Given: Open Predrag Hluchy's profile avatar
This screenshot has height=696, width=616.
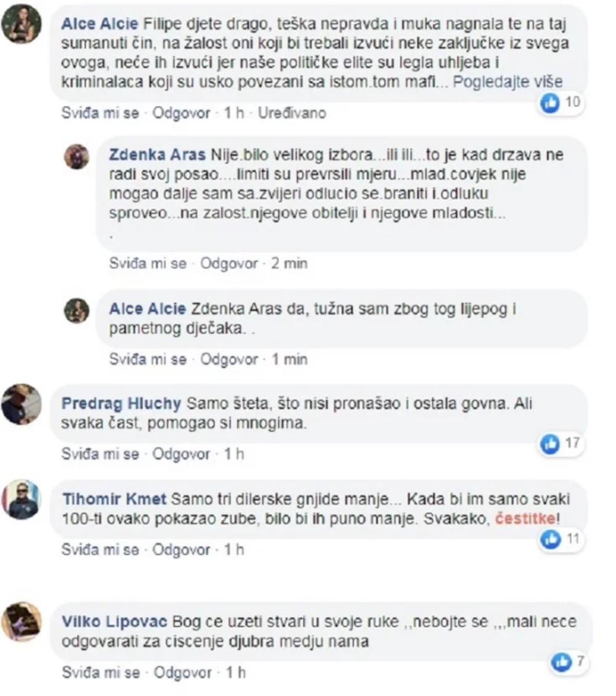Looking at the screenshot, I should tap(22, 404).
